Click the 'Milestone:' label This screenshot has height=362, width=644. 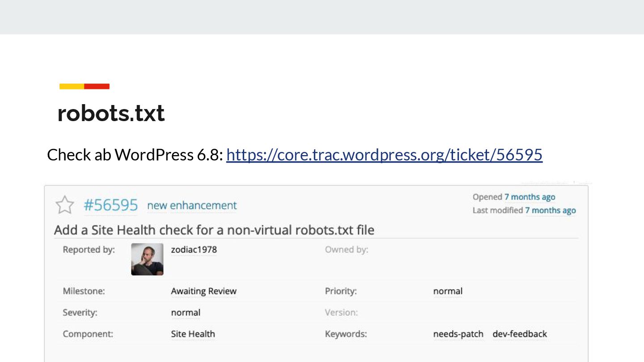84,291
